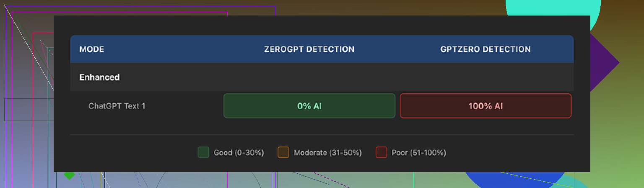Click the orange Moderate legend swatch
This screenshot has width=644, height=188.
(283, 152)
